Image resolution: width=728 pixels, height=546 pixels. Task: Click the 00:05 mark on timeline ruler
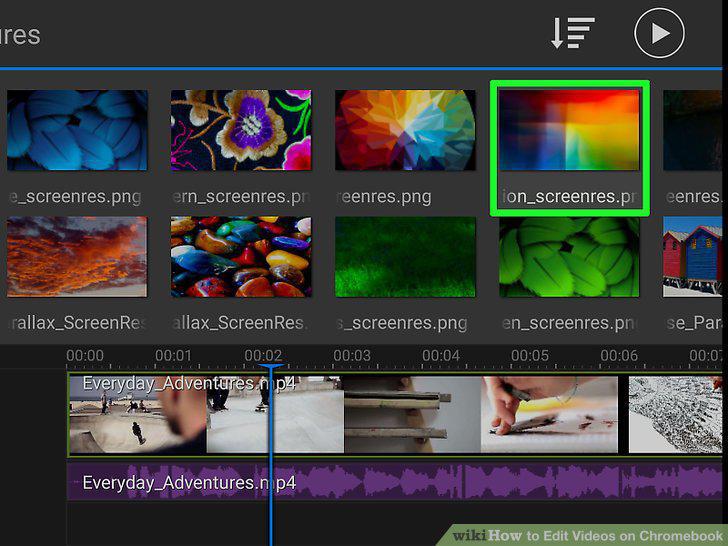pos(530,356)
